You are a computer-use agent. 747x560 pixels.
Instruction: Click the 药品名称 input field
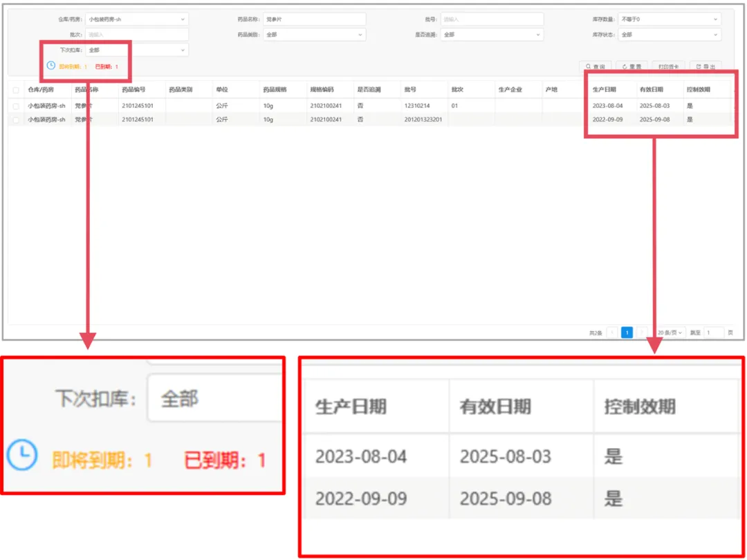point(314,19)
